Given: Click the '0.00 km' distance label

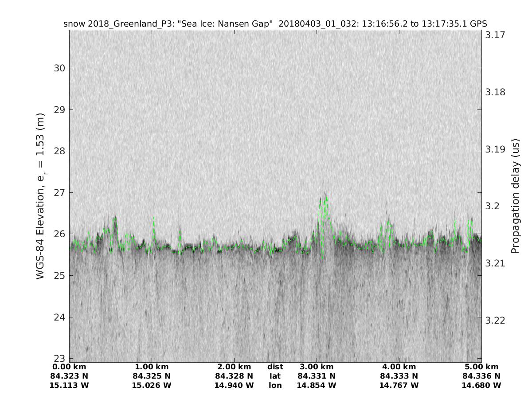Looking at the screenshot, I should [69, 367].
